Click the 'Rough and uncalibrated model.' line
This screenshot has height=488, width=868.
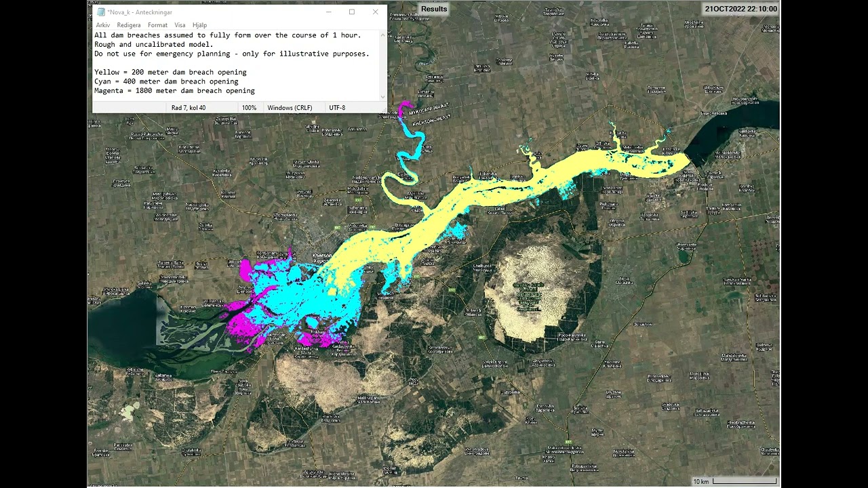coord(154,44)
